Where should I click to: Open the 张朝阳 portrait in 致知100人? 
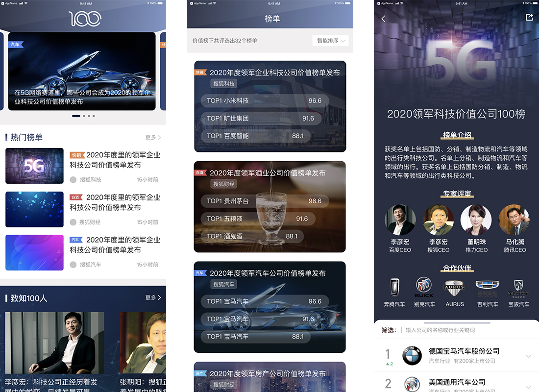[143, 343]
